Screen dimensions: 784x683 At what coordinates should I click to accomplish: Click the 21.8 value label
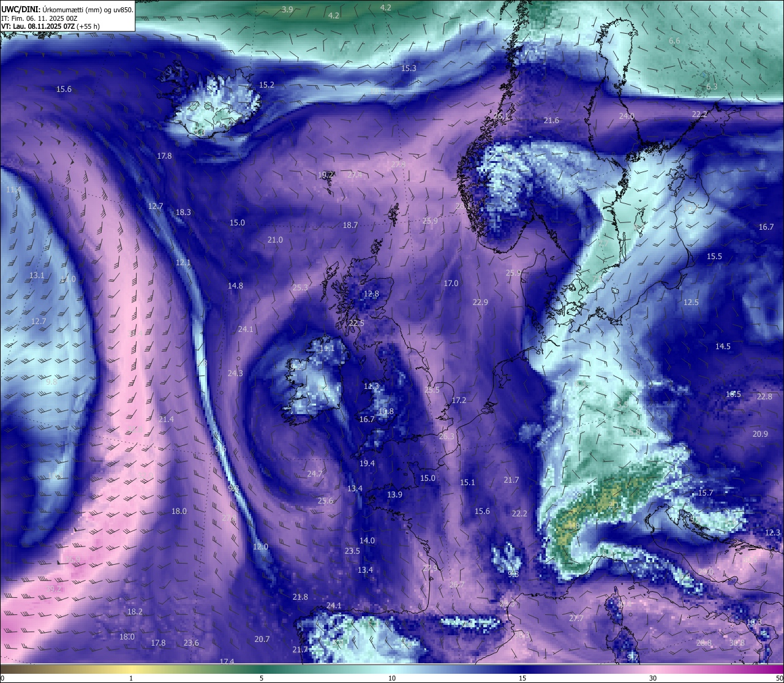click(300, 597)
